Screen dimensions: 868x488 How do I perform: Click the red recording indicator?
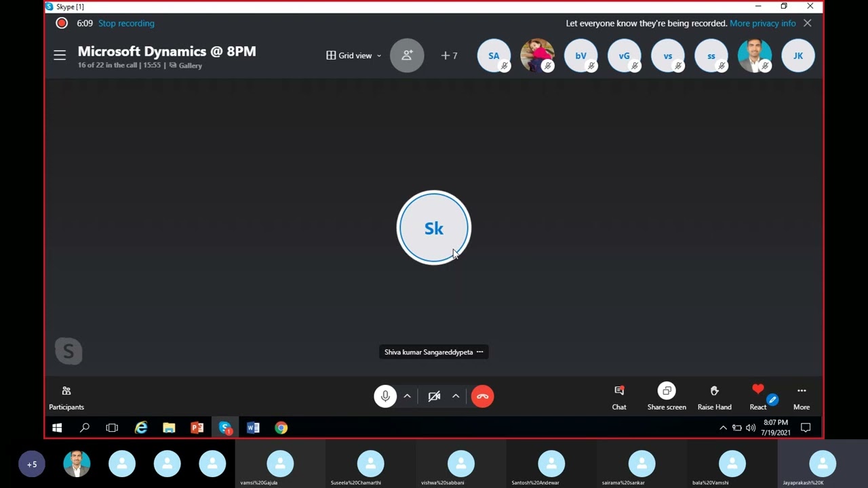tap(62, 23)
